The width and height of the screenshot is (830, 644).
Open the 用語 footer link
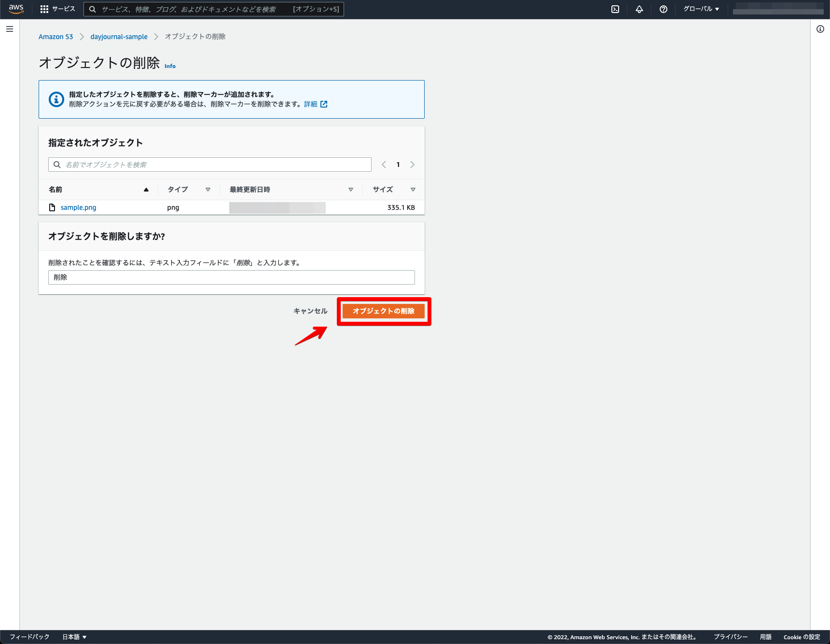click(x=765, y=637)
